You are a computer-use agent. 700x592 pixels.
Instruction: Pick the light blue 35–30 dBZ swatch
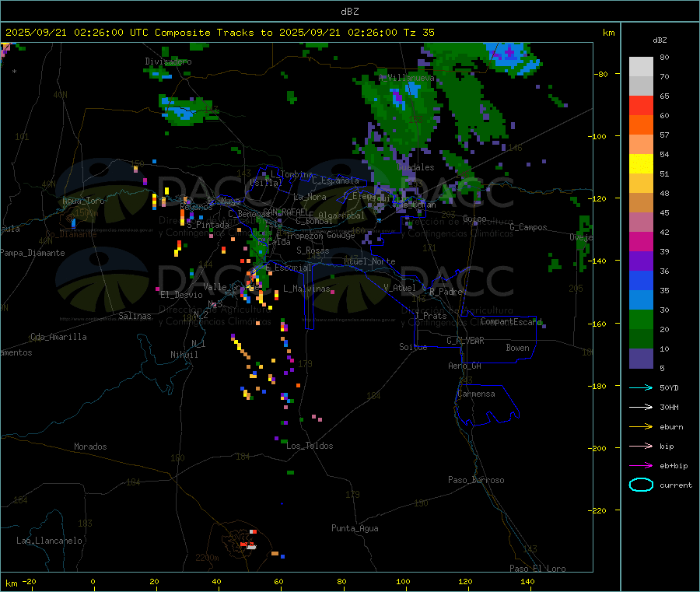[641, 300]
